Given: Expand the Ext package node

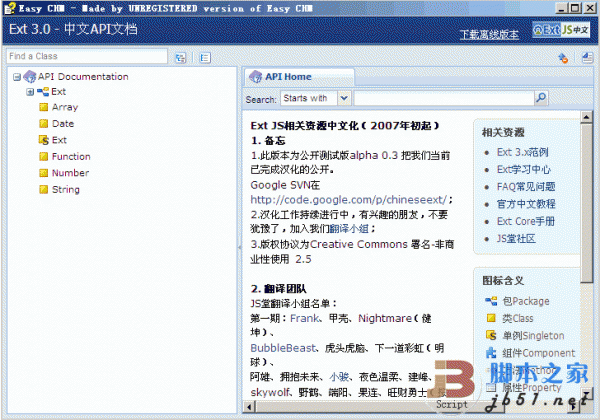Looking at the screenshot, I should coord(30,92).
